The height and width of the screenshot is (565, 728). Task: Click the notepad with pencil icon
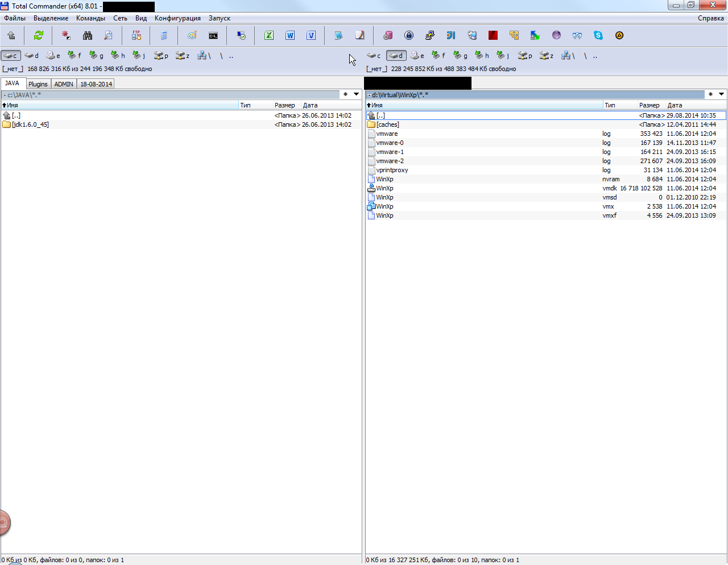359,35
